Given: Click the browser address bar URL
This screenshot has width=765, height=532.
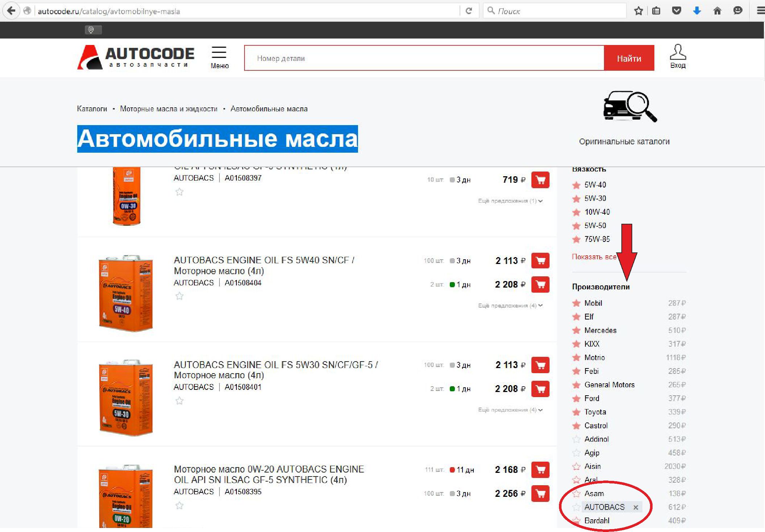Looking at the screenshot, I should pyautogui.click(x=247, y=11).
